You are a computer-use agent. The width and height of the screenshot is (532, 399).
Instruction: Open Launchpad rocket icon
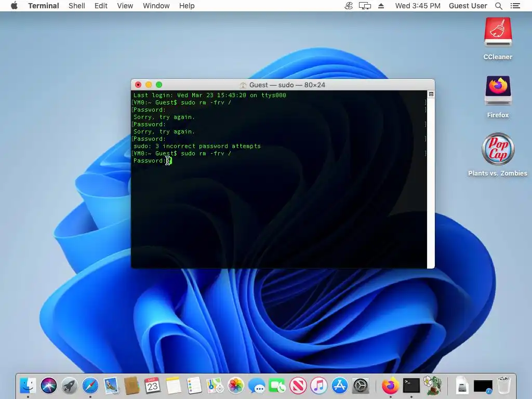(70, 386)
